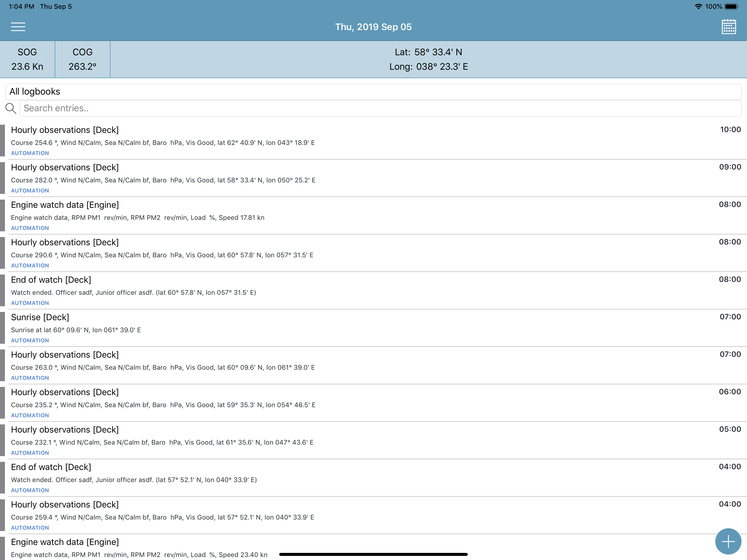Viewport: 747px width, 560px height.
Task: Open the 04:00 End of watch entry
Action: point(373,478)
